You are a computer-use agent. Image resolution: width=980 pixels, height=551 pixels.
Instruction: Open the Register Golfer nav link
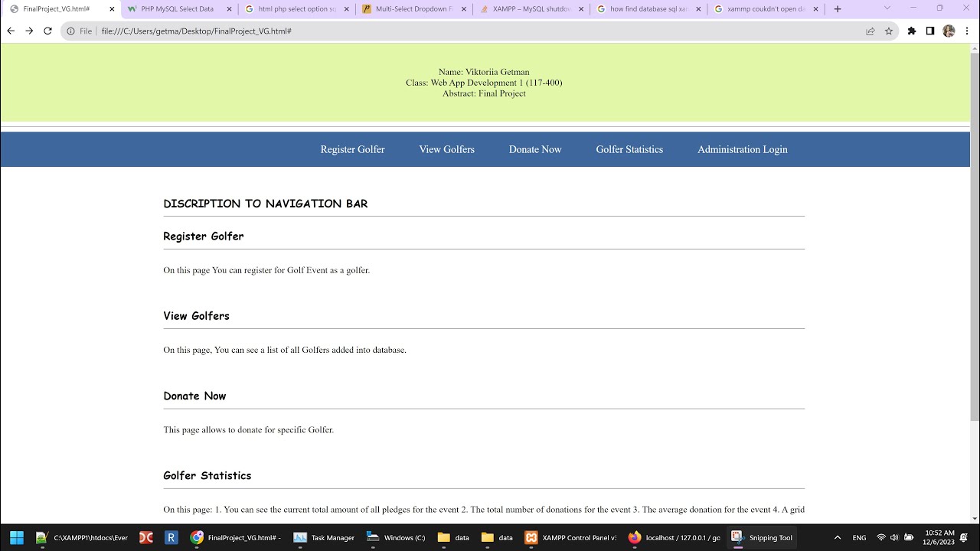pos(352,149)
